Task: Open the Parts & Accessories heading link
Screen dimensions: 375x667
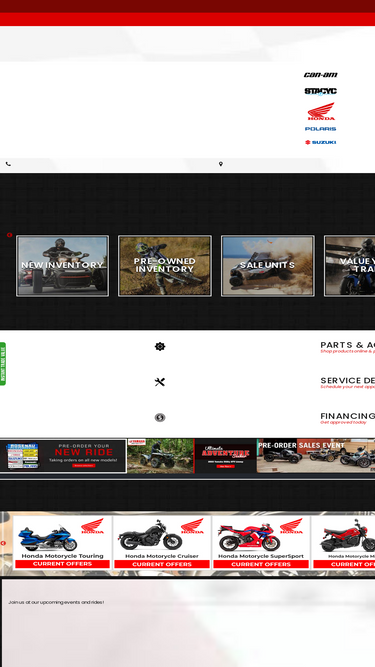Action: [347, 345]
